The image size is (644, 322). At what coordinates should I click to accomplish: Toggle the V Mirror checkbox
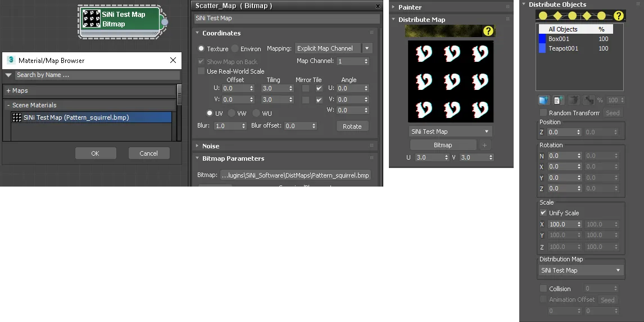(x=306, y=100)
